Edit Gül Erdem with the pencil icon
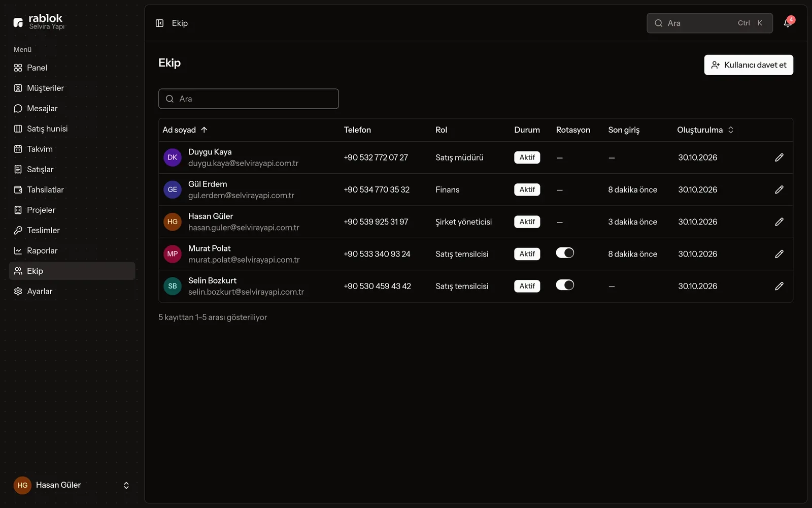 (779, 189)
